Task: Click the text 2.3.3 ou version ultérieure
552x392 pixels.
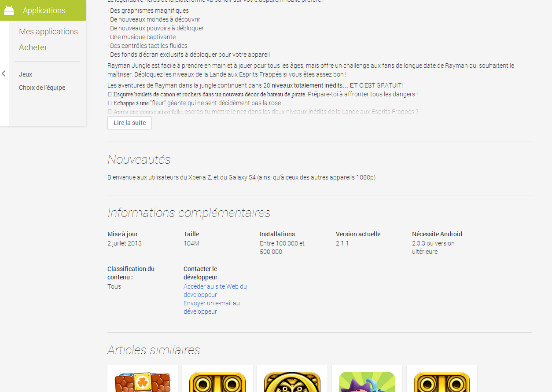Action: 433,247
